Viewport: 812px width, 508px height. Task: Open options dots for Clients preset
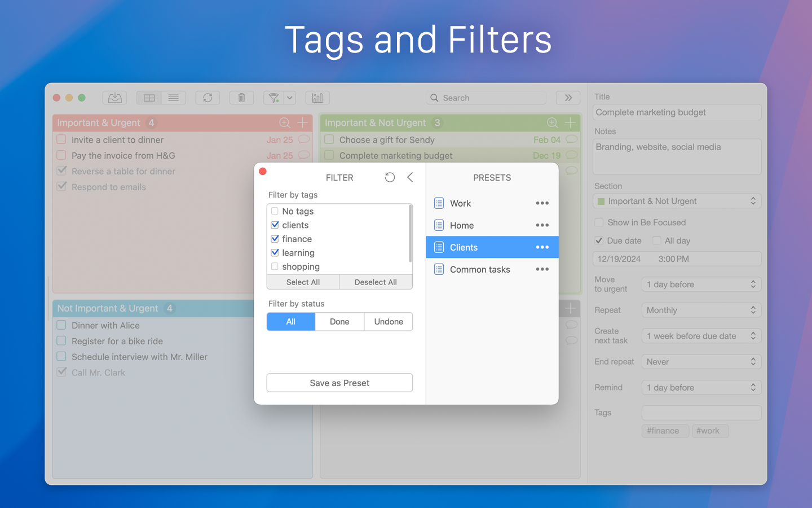[x=542, y=247]
